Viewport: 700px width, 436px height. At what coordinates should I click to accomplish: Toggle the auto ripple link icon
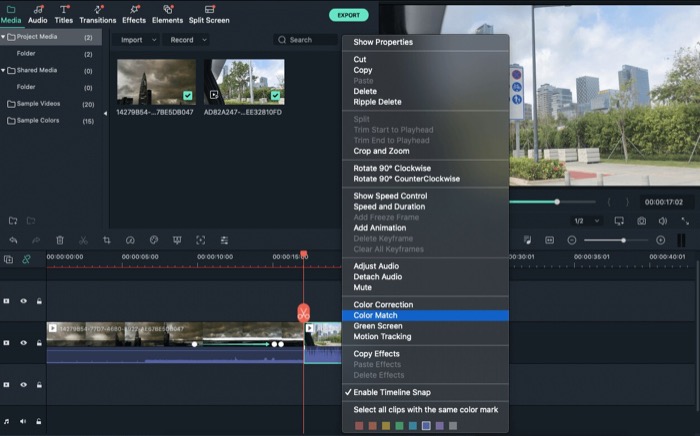[x=26, y=259]
